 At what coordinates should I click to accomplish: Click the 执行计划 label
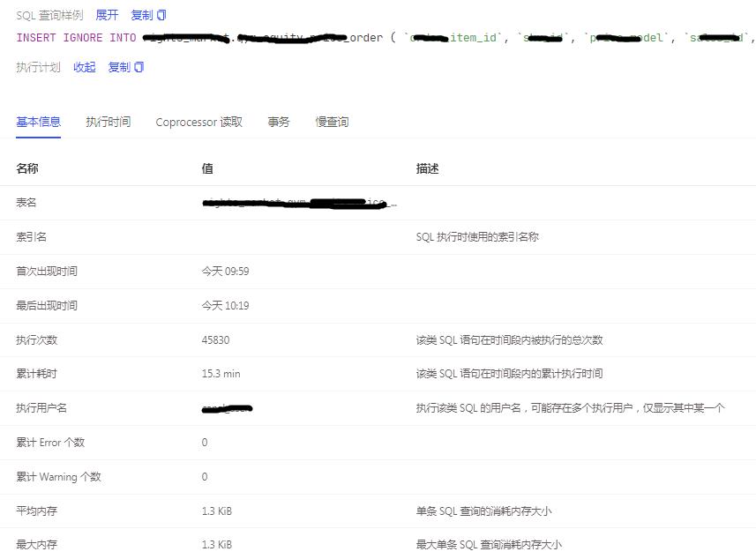pos(39,68)
